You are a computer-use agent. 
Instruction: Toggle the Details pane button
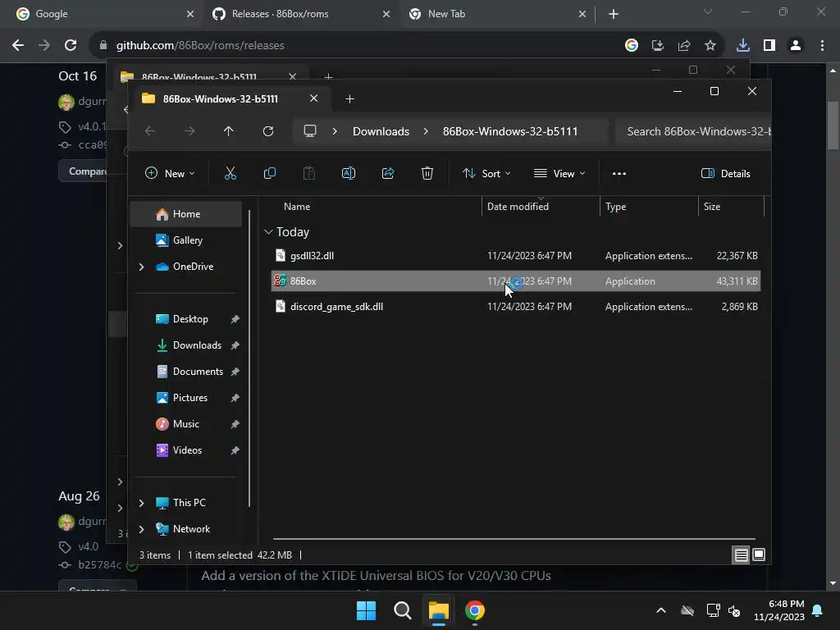tap(725, 174)
